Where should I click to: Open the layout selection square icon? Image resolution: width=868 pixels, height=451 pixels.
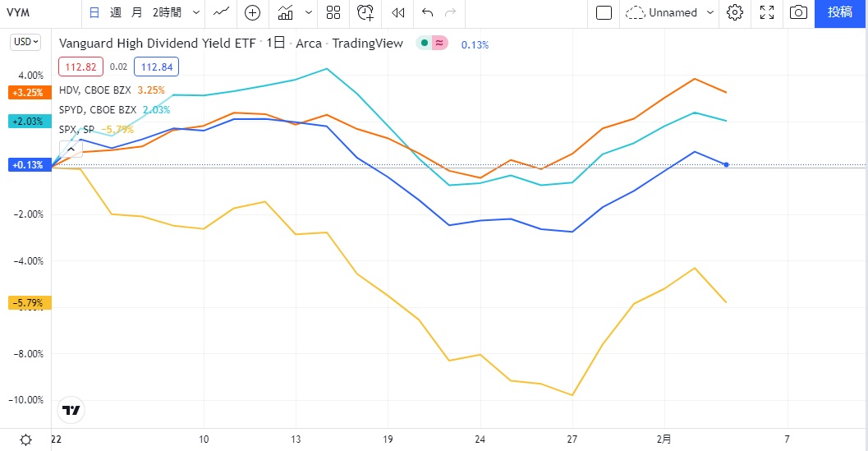pyautogui.click(x=604, y=13)
